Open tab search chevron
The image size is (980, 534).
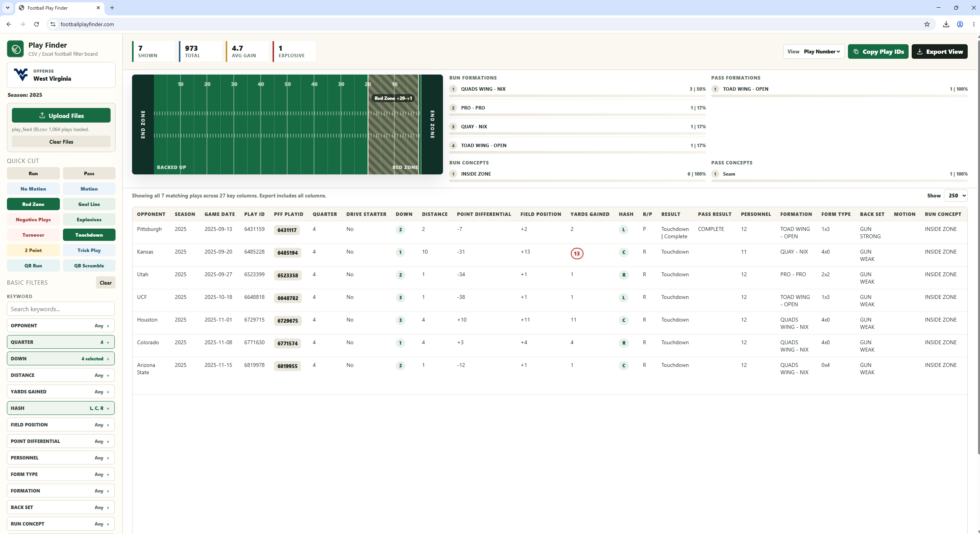tap(7, 8)
